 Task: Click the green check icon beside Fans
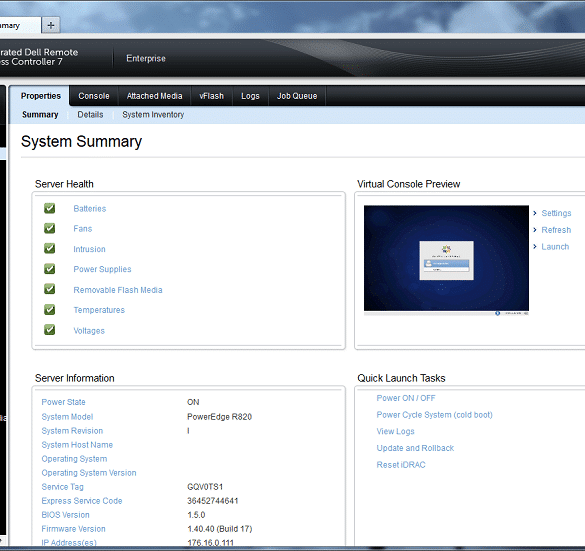point(49,228)
